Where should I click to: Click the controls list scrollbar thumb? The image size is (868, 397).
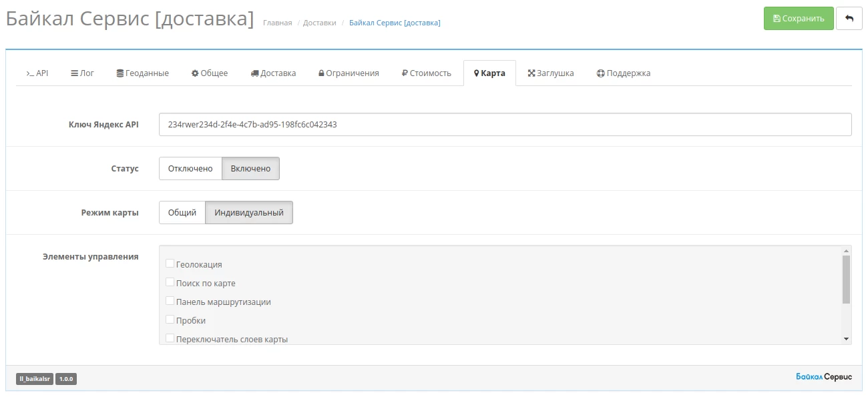pos(847,279)
